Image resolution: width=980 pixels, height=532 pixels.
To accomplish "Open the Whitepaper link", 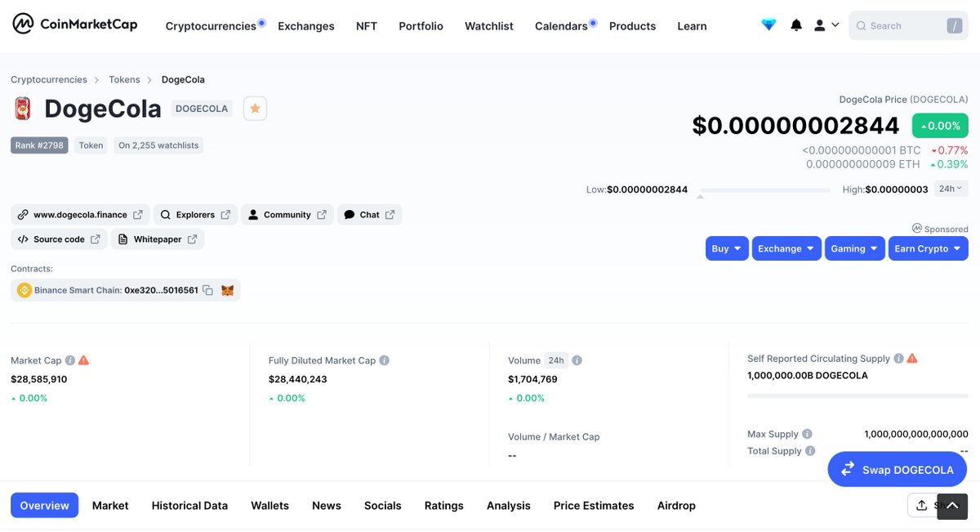I will (x=158, y=239).
